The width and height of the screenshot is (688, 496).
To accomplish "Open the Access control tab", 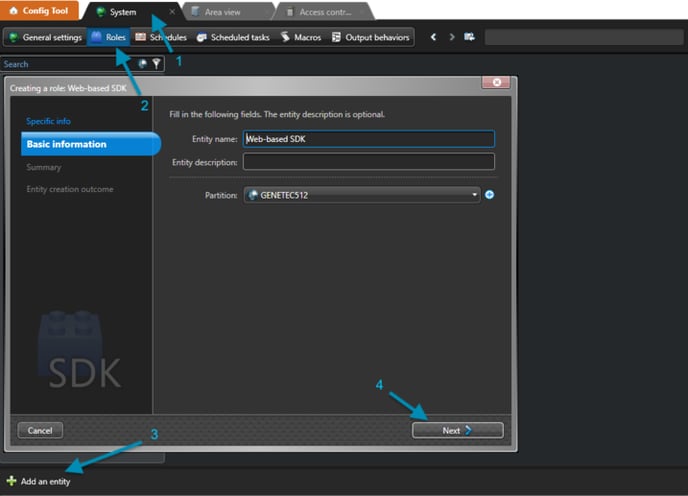I will point(324,12).
